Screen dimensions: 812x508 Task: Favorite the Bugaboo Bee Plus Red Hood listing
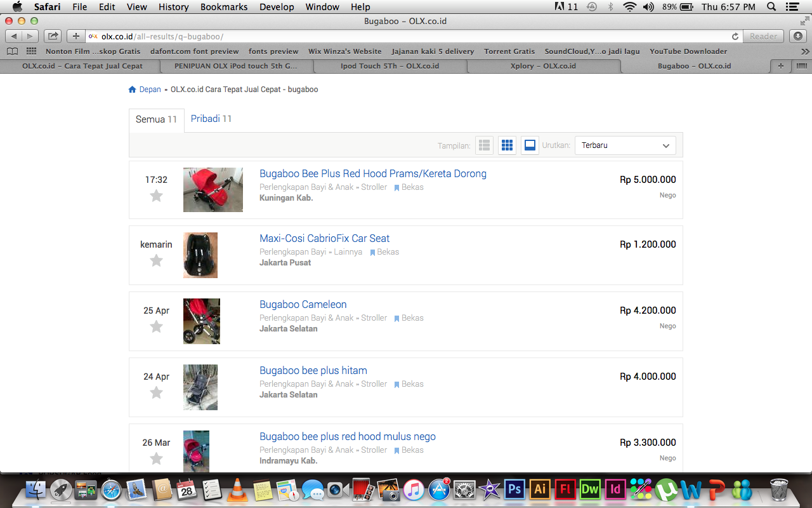tap(156, 196)
